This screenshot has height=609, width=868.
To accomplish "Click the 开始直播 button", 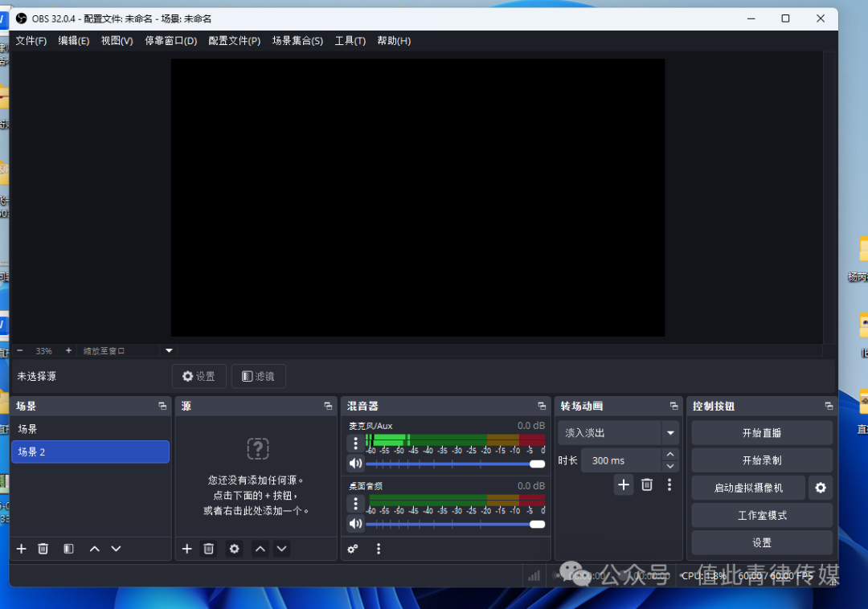I will pos(761,433).
